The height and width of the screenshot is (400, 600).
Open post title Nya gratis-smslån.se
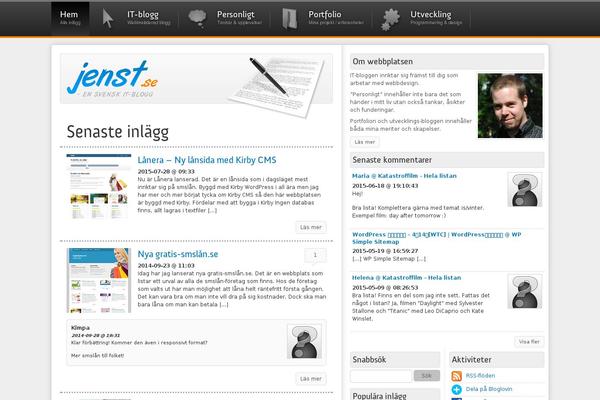[x=178, y=254]
